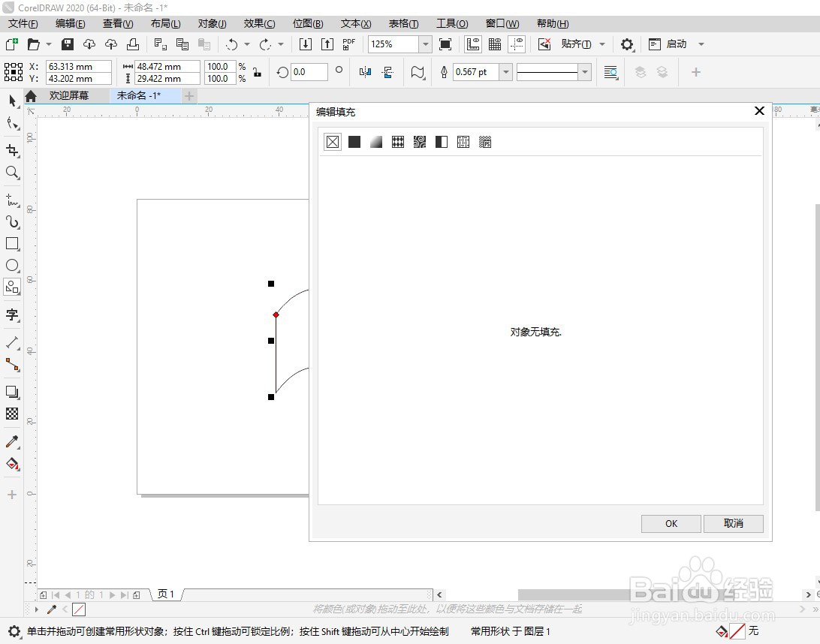This screenshot has width=820, height=644.
Task: Click the X position input field
Action: click(78, 66)
